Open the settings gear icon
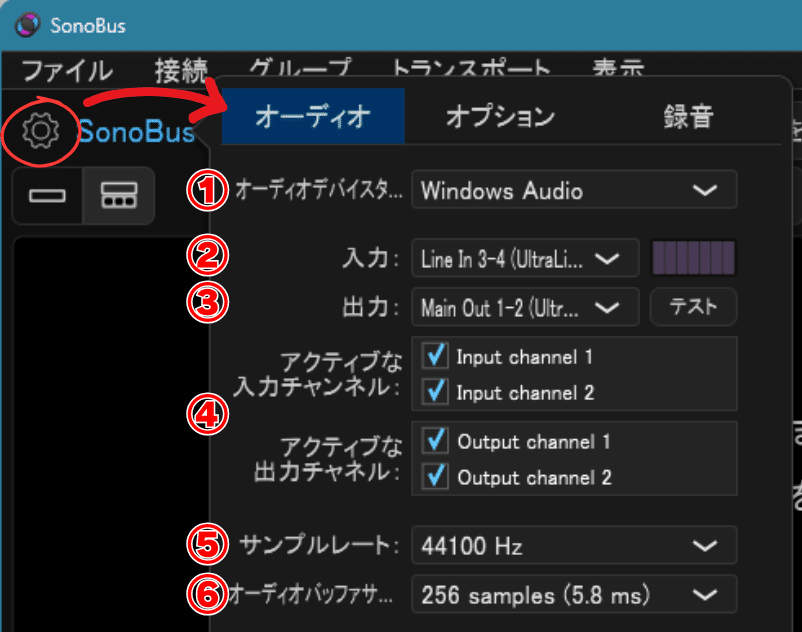The image size is (802, 632). coord(40,131)
